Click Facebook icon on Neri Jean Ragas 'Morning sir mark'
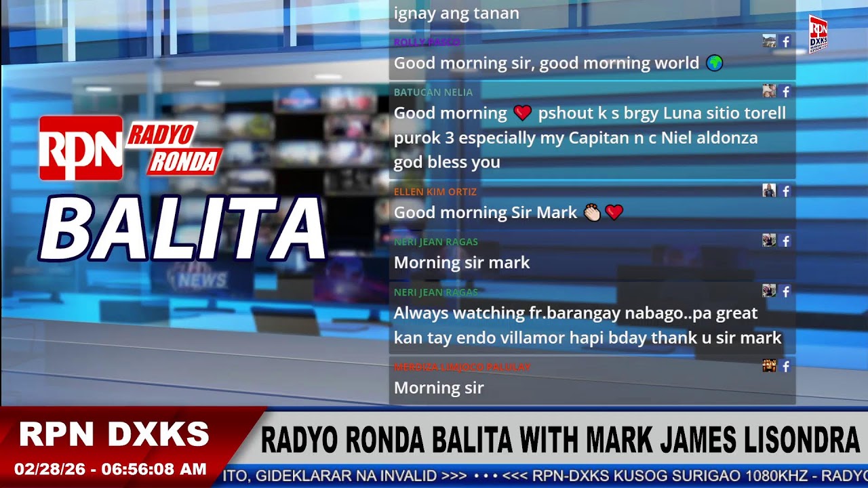The width and height of the screenshot is (868, 488). pos(786,241)
